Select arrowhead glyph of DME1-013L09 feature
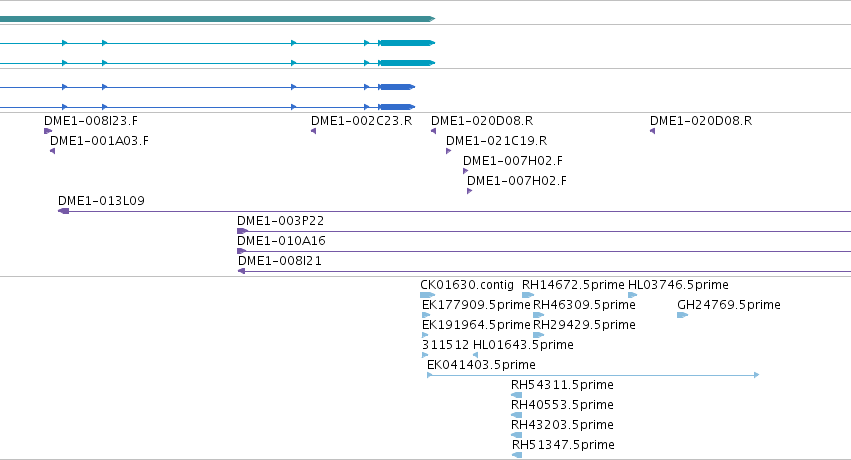This screenshot has height=460, width=851. [63, 211]
